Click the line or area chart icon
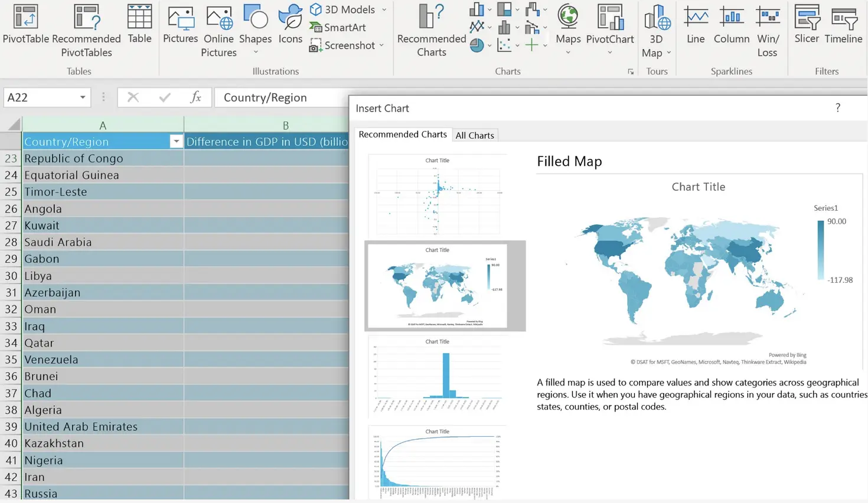 tap(477, 27)
